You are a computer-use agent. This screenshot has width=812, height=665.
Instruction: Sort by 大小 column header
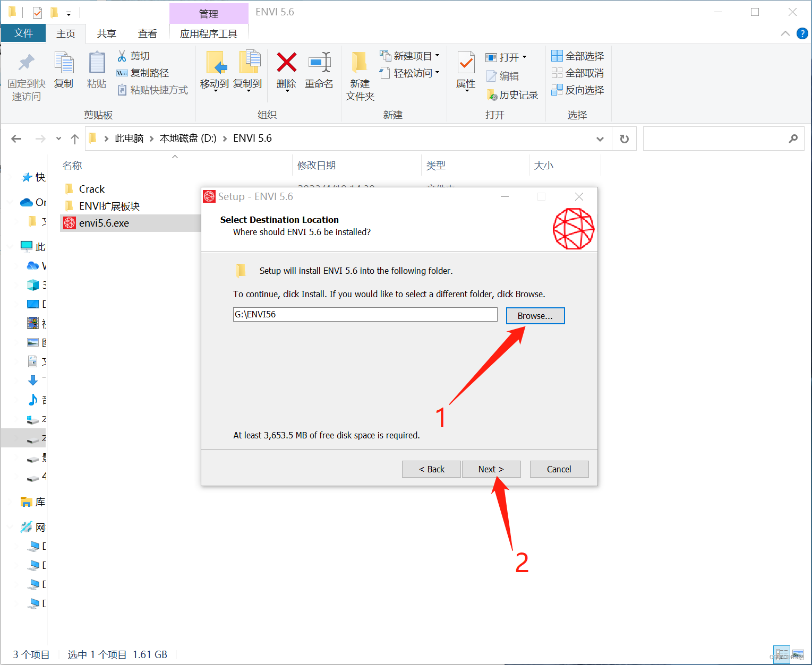tap(544, 165)
